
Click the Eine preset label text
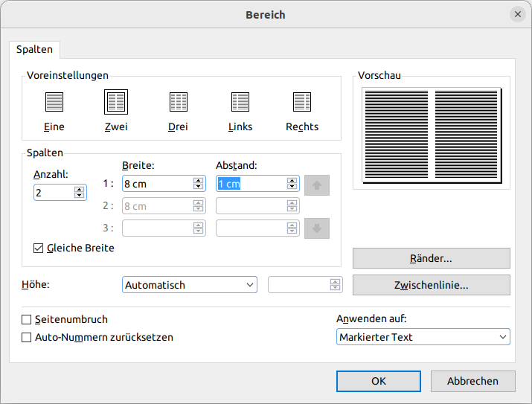[54, 126]
